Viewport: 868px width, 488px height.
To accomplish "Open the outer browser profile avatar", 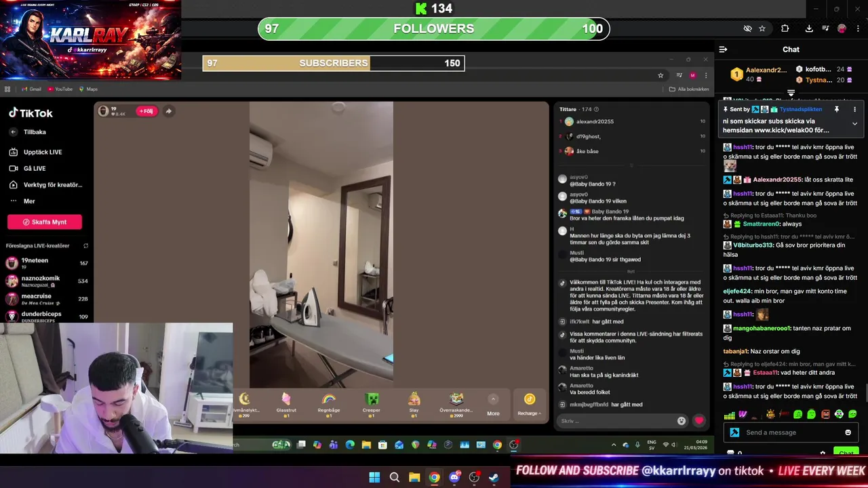I will click(x=842, y=28).
